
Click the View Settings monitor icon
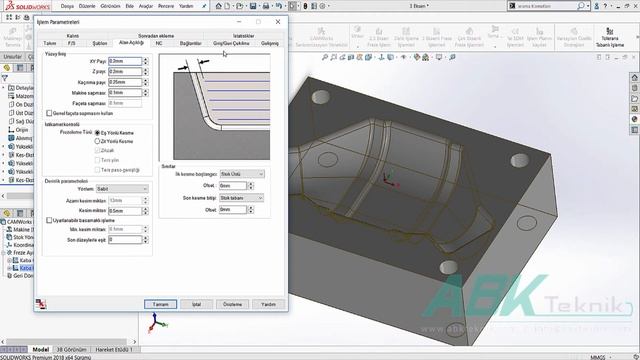pyautogui.click(x=439, y=58)
